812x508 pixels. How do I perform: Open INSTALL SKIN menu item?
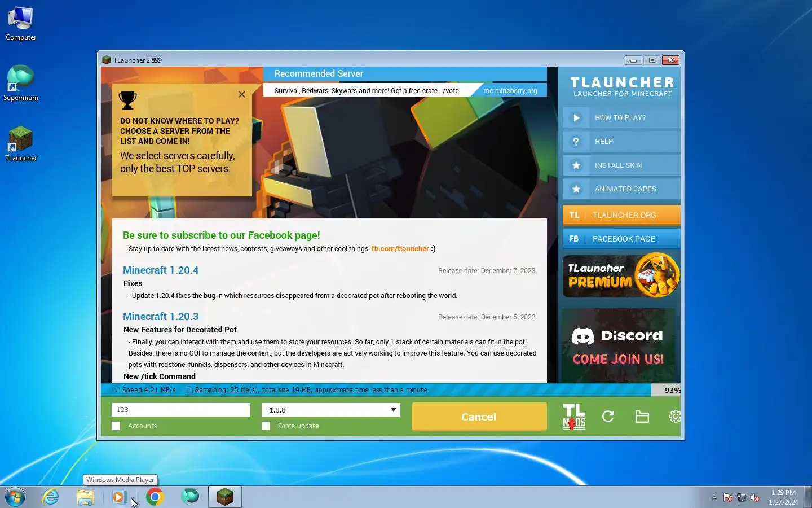pos(621,165)
